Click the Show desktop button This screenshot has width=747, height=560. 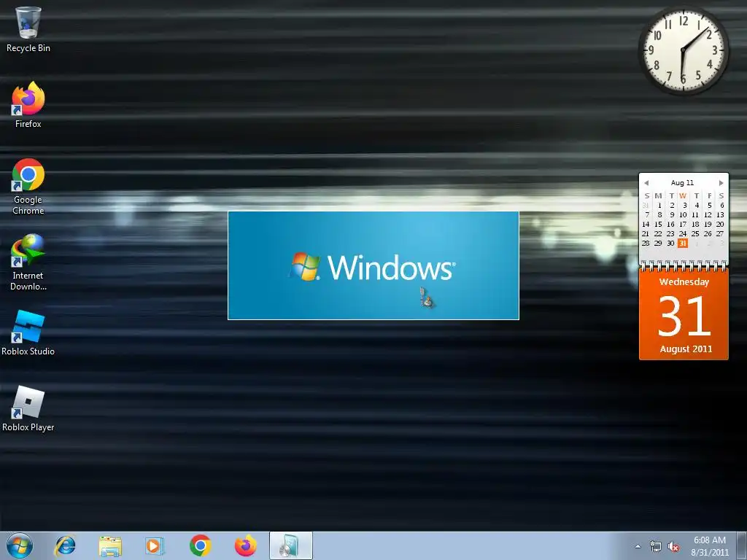(x=742, y=545)
